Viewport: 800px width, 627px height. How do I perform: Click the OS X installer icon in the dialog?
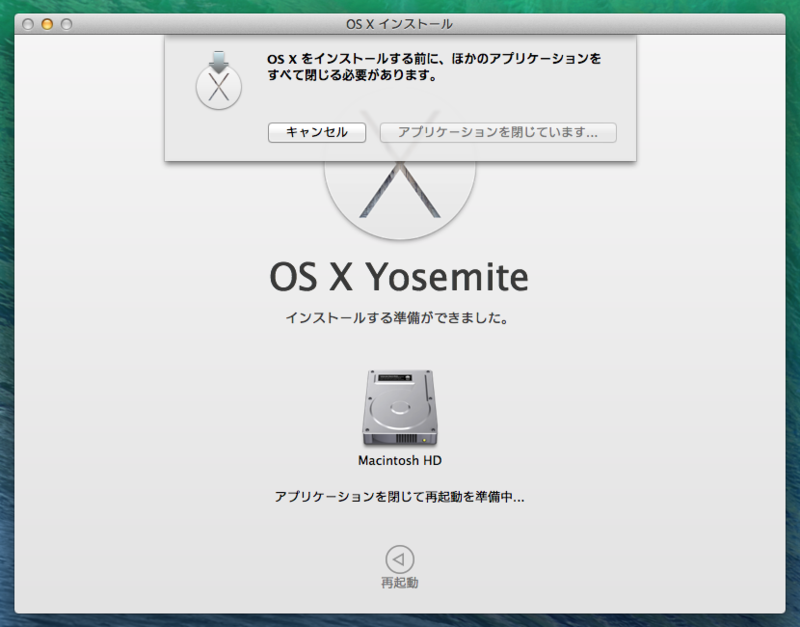click(x=218, y=80)
